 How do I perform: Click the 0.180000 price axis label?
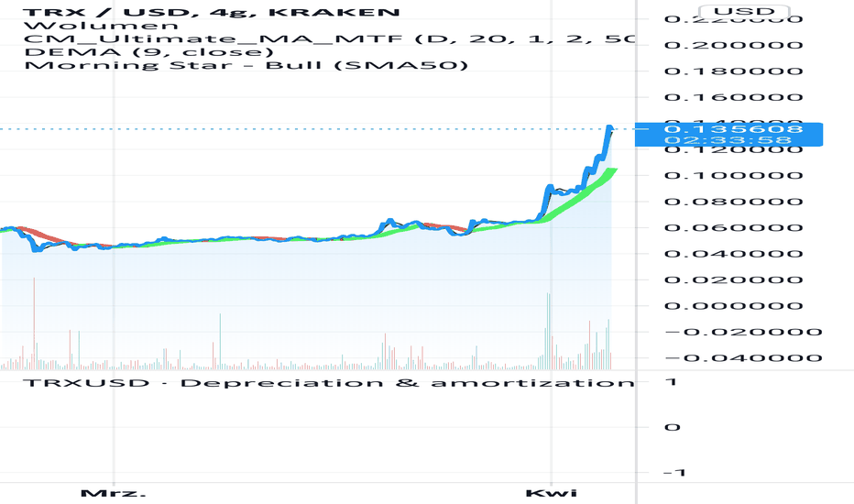[x=733, y=71]
